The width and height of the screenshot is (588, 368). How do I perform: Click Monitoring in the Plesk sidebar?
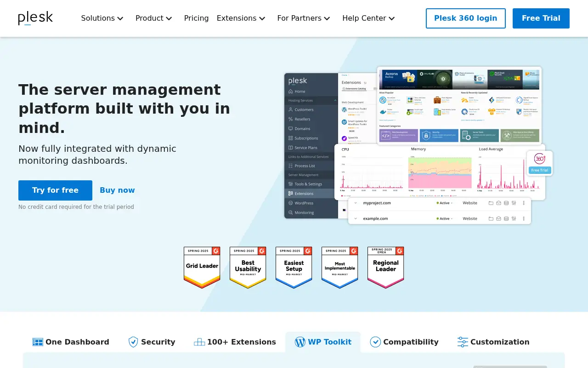(x=311, y=213)
